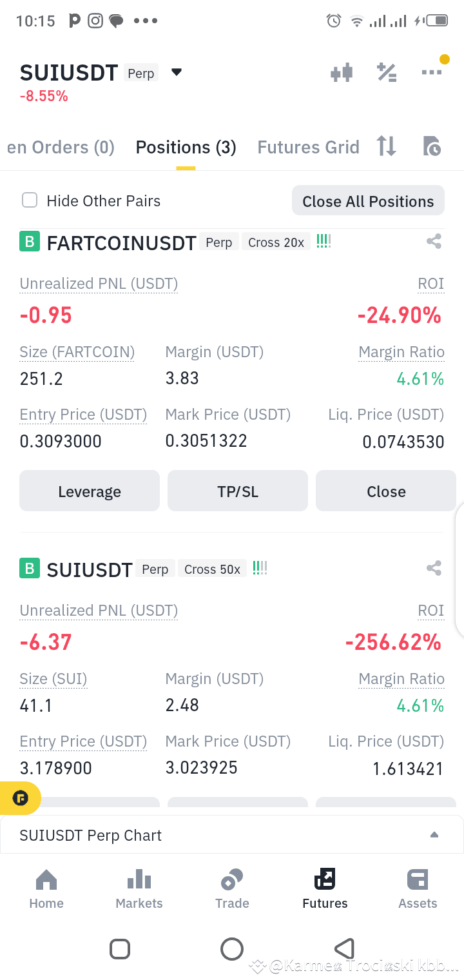Tap the yellow floating widget icon
464x980 pixels.
click(x=20, y=799)
